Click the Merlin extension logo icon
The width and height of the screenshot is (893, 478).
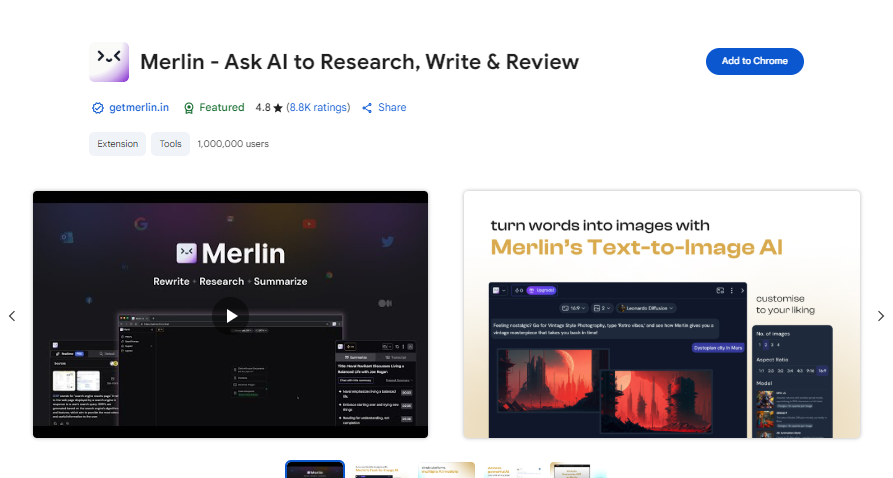tap(109, 62)
